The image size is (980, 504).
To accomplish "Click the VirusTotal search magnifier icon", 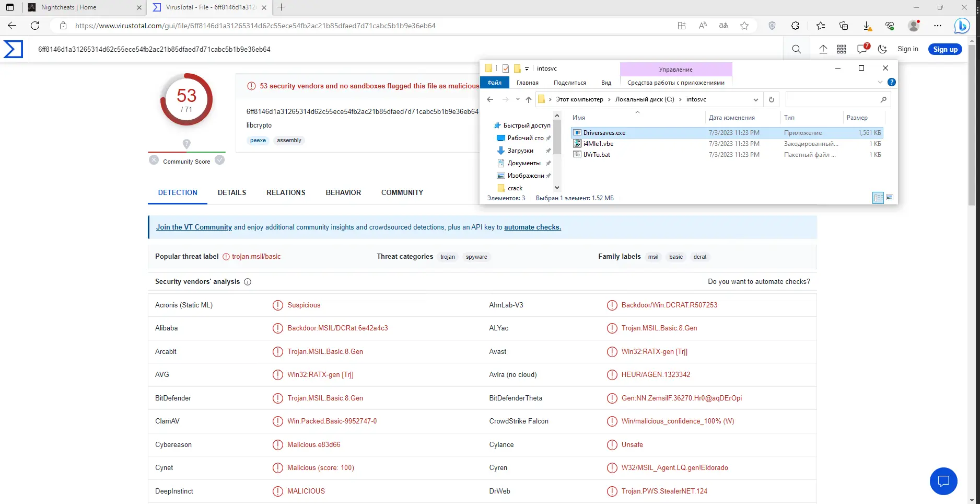I will [x=796, y=49].
